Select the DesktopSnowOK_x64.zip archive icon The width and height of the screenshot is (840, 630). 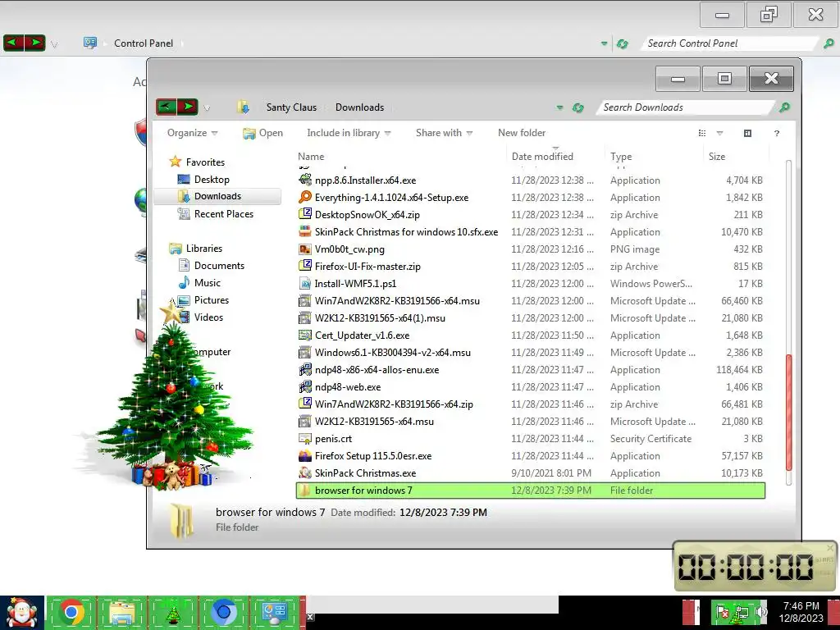(305, 214)
